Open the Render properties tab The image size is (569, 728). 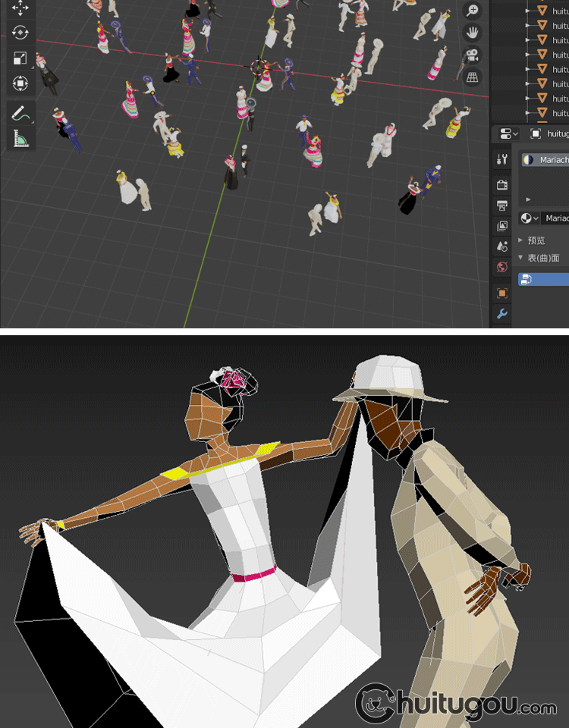point(501,185)
